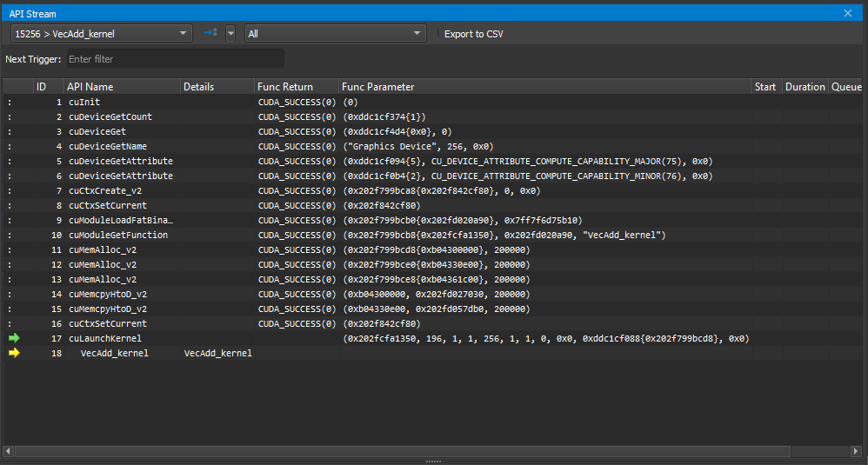
Task: Click the API stream filter icon
Action: tap(210, 33)
